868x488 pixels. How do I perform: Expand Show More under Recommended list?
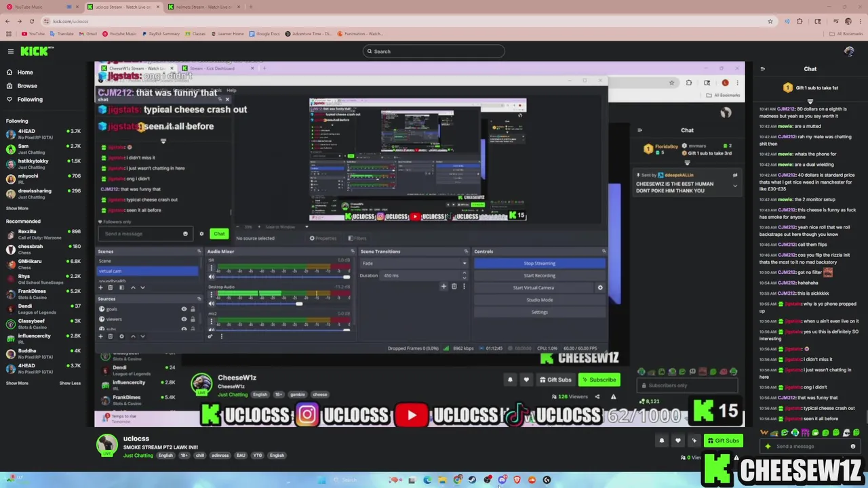17,383
